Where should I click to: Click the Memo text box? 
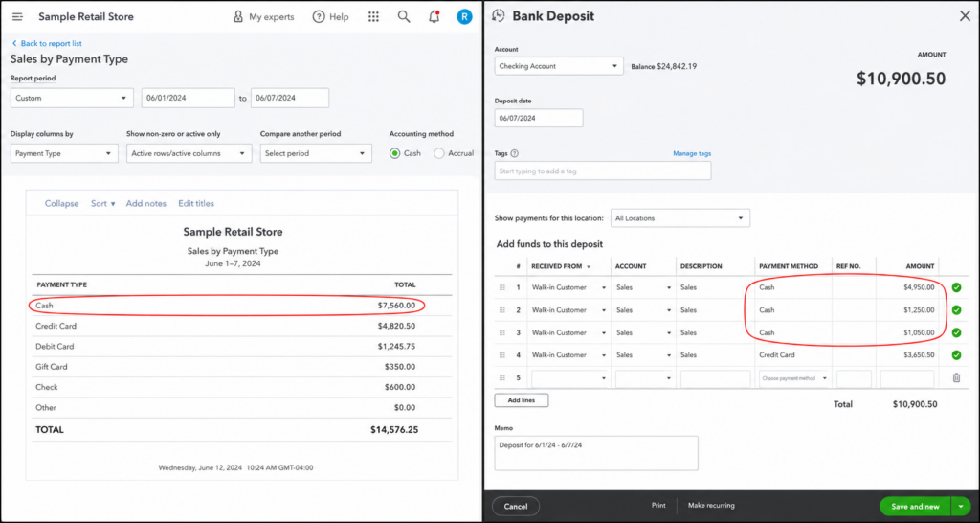coord(596,454)
